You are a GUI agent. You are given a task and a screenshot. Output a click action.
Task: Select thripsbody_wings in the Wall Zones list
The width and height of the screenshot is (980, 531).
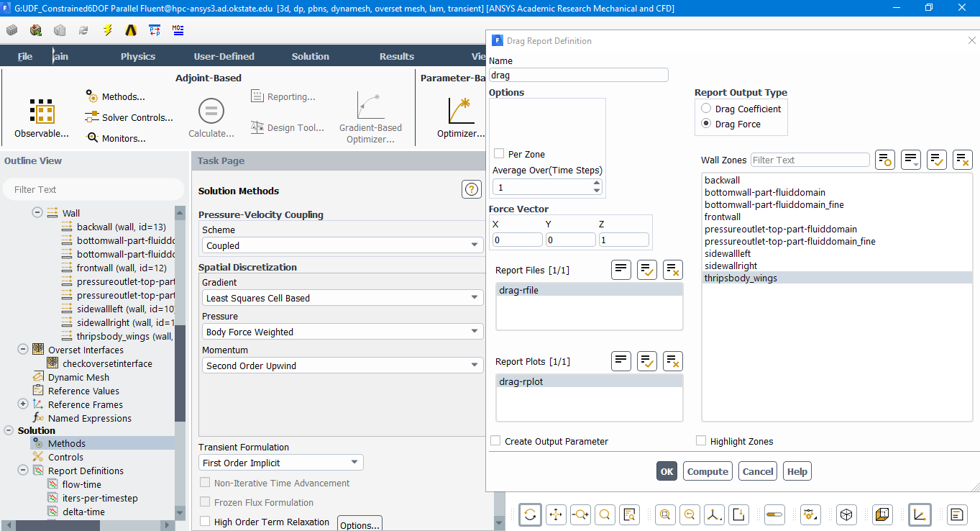pyautogui.click(x=837, y=278)
